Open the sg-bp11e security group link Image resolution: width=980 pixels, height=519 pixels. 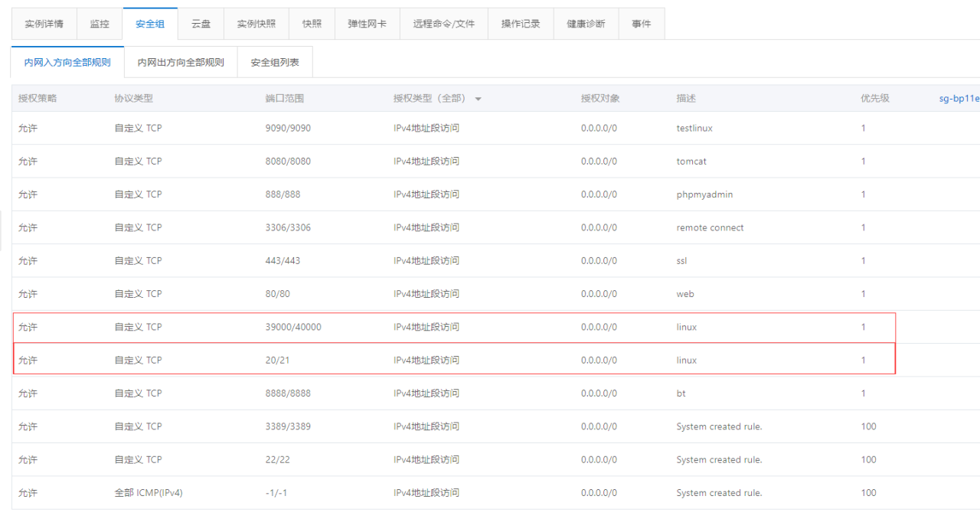point(959,98)
